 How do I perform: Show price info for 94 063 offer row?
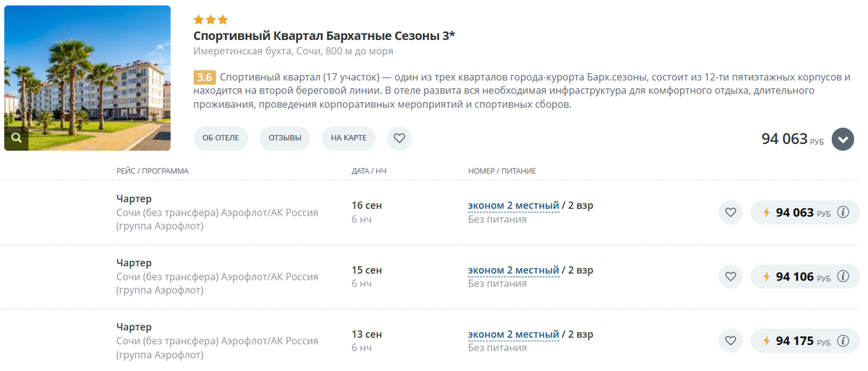843,213
